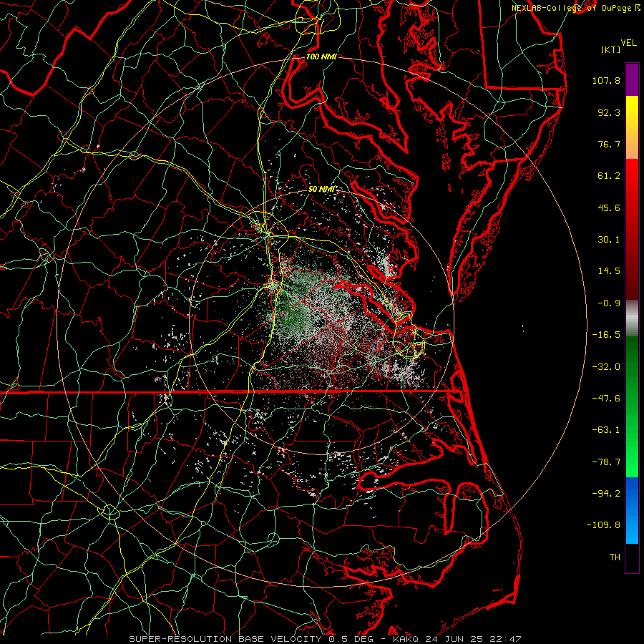
Task: Click the -109.8 velocity legend value
Action: (603, 525)
